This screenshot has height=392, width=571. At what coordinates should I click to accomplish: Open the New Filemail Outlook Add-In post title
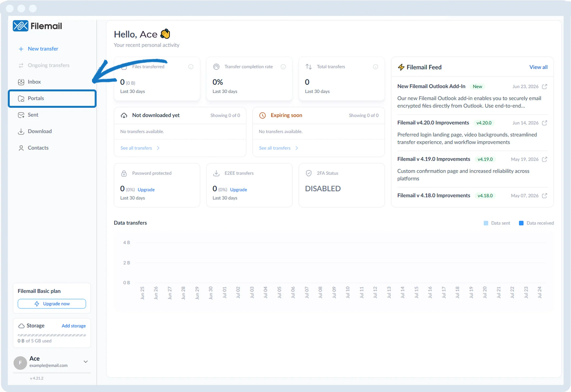coord(431,86)
